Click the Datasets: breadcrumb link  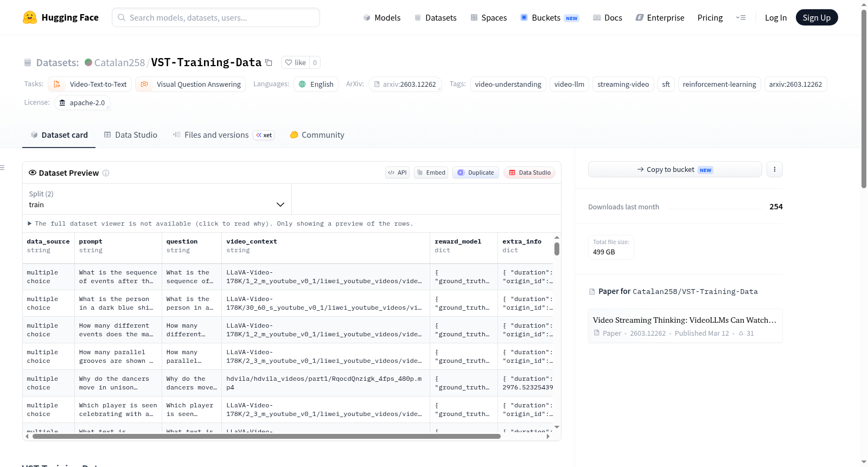(58, 62)
